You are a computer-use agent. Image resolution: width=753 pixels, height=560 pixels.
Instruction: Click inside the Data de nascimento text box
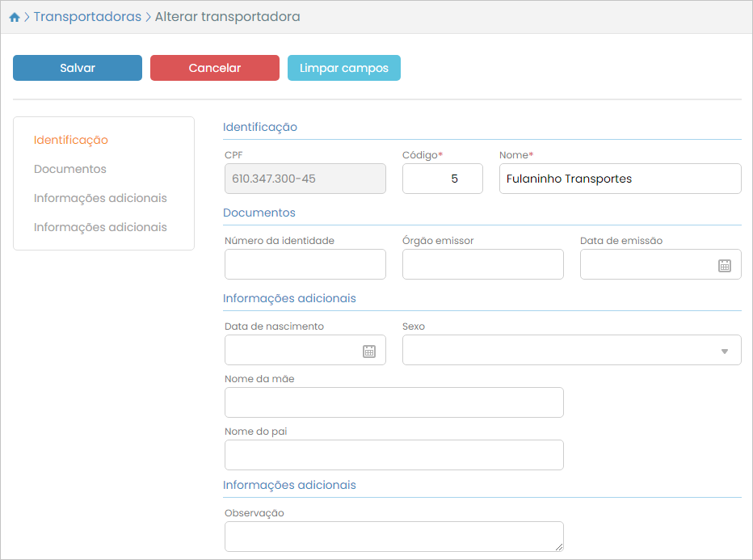(291, 350)
